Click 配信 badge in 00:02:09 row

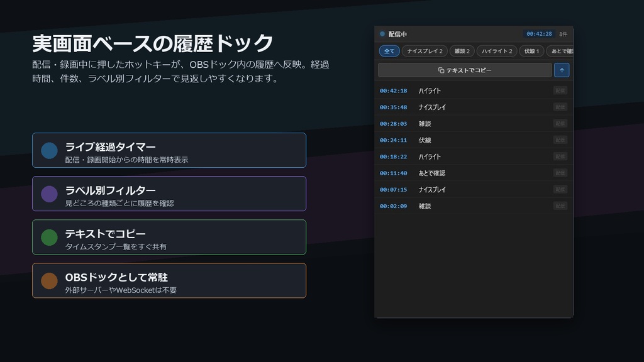560,206
